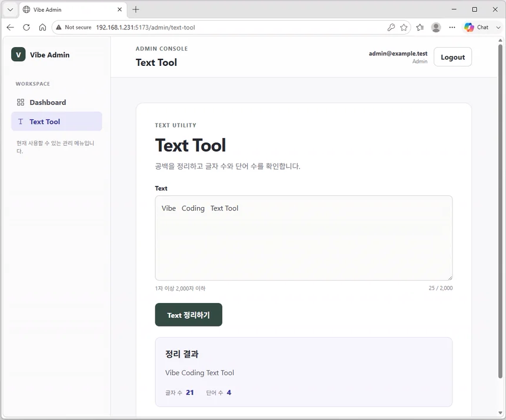506x420 pixels.
Task: Open Dashboard in the sidebar
Action: point(57,102)
